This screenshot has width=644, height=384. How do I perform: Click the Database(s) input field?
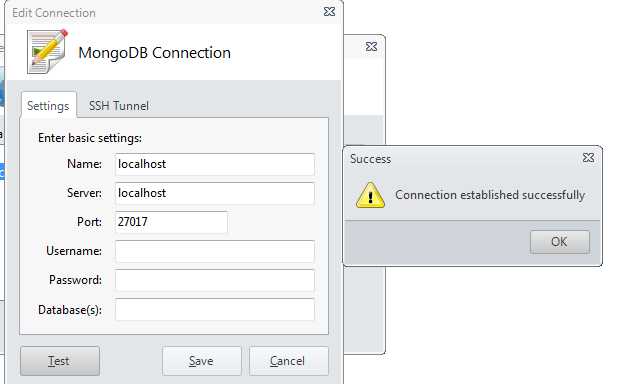215,310
